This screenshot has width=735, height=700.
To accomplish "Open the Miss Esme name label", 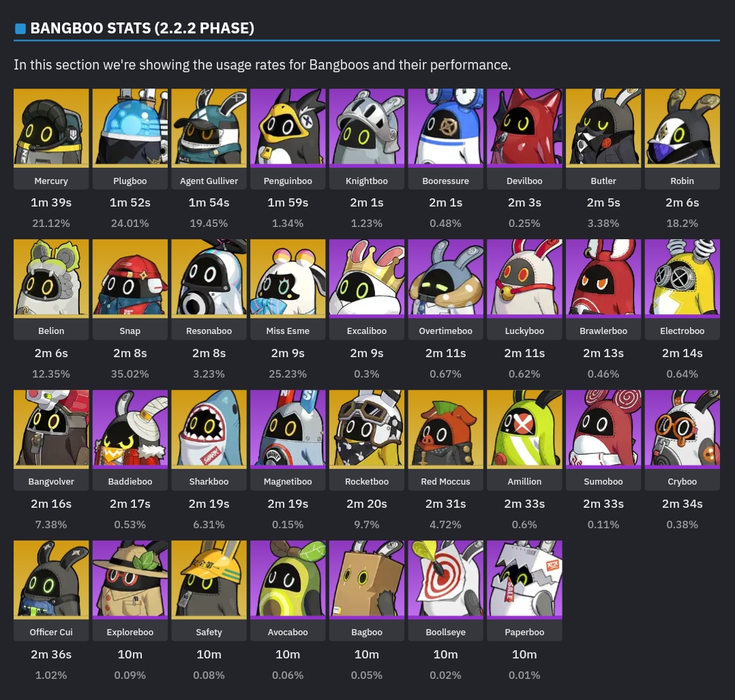I will tap(288, 331).
